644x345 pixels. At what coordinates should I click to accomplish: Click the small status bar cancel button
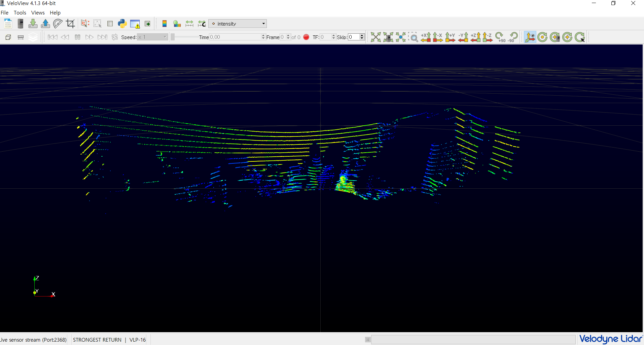coord(368,340)
